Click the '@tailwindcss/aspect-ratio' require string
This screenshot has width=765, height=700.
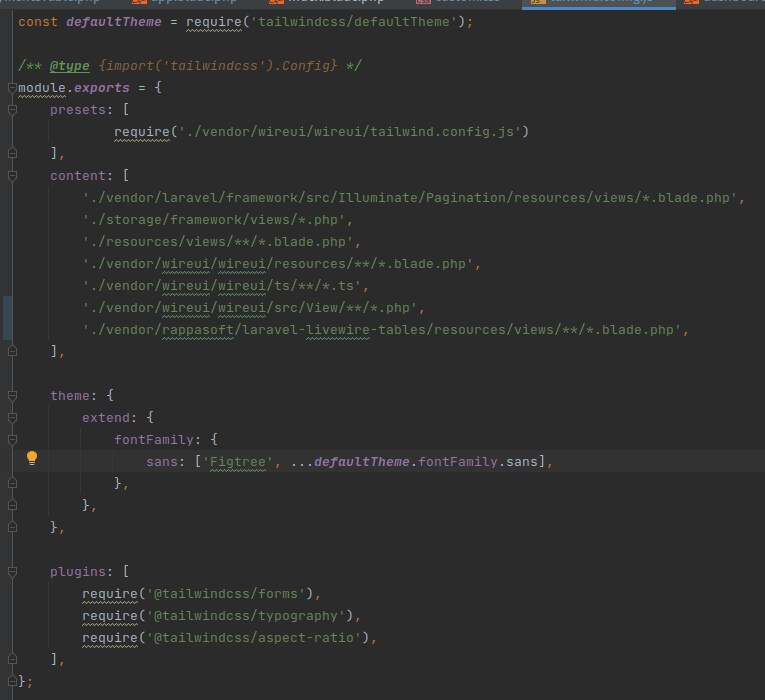[254, 638]
